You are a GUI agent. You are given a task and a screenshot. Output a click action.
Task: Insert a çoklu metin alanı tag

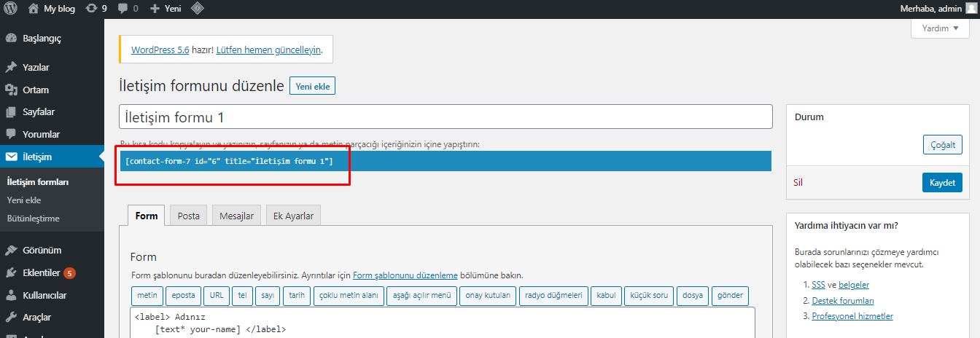[x=349, y=296]
